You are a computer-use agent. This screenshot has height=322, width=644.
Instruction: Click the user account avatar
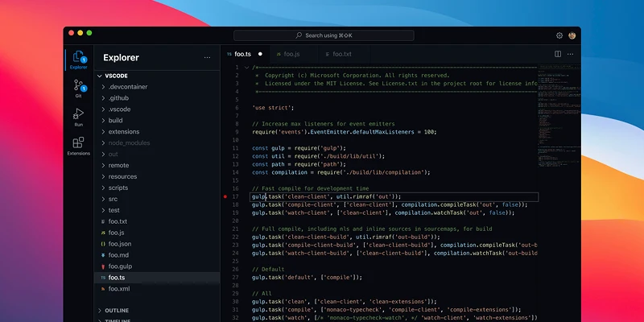click(x=572, y=35)
